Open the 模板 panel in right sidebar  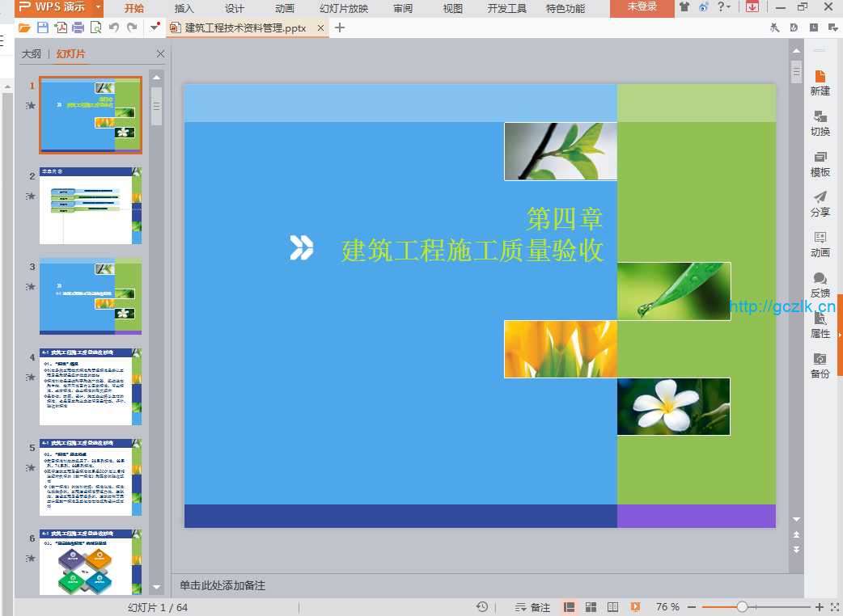[820, 163]
